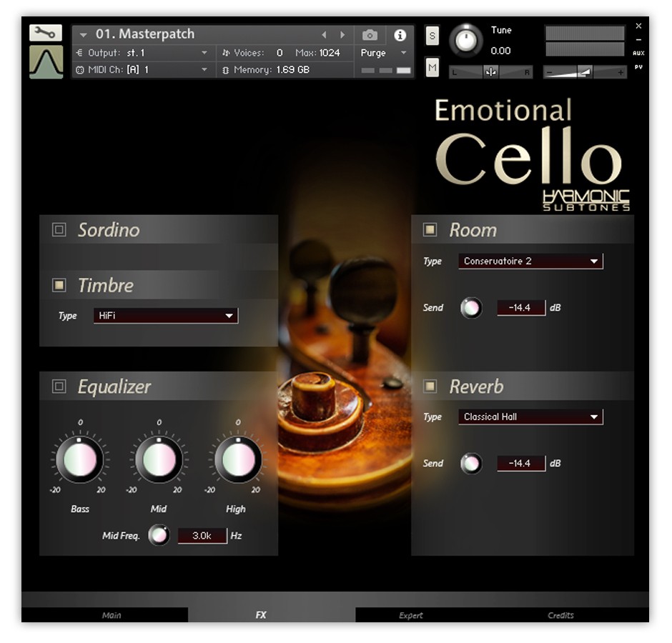The width and height of the screenshot is (672, 643).
Task: Click the Room Send knob
Action: (x=471, y=308)
